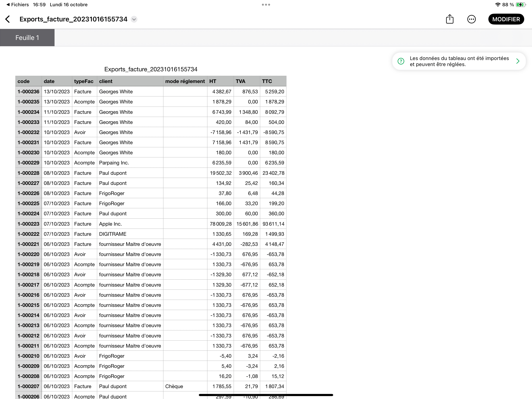Tap the battery status indicator
This screenshot has width=532, height=399.
tap(521, 4)
